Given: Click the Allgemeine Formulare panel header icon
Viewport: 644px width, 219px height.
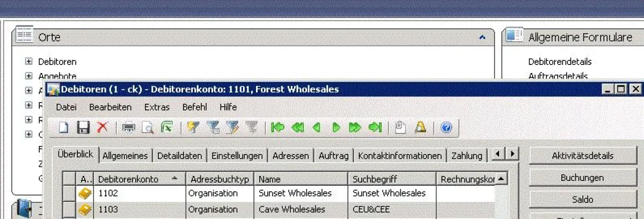Looking at the screenshot, I should [x=515, y=36].
